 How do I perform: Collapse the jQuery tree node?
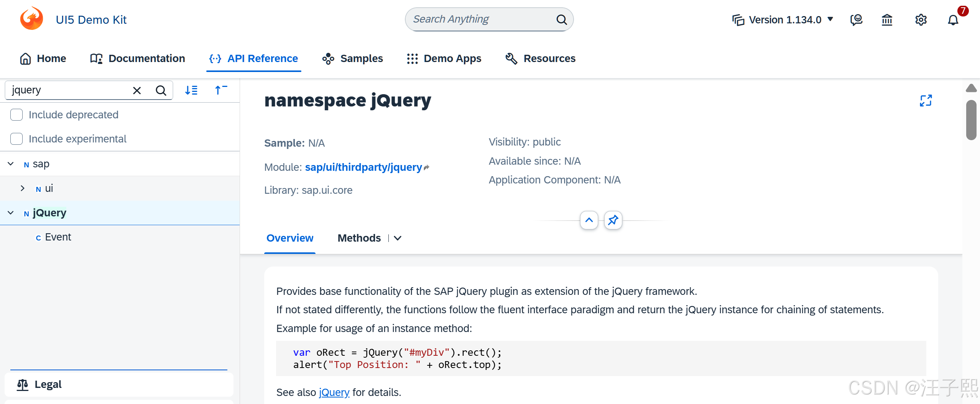point(11,213)
